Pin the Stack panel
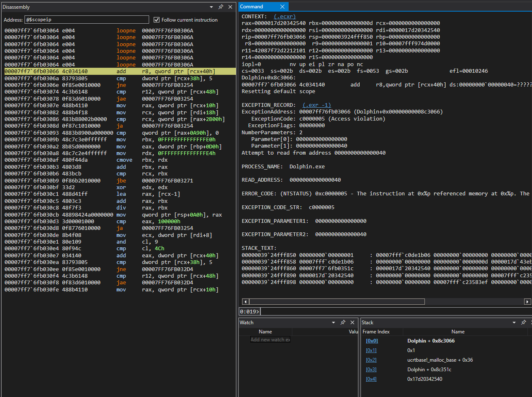The image size is (532, 397). coord(524,323)
